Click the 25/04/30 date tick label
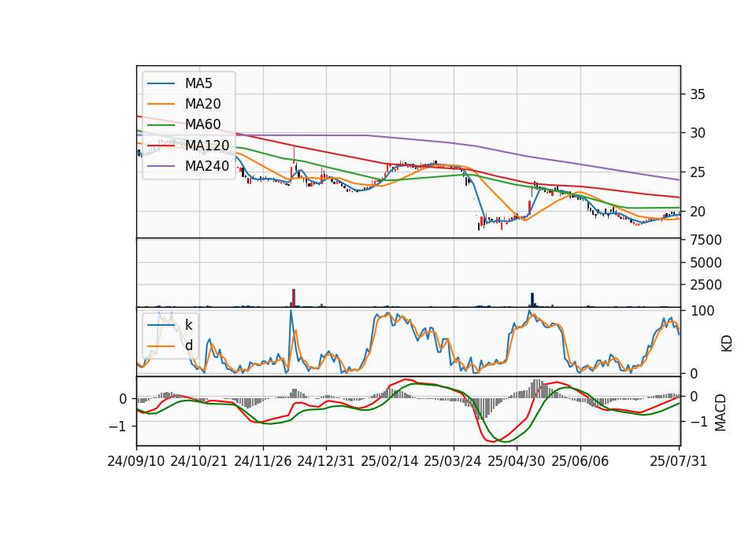756x543 pixels. click(x=517, y=461)
